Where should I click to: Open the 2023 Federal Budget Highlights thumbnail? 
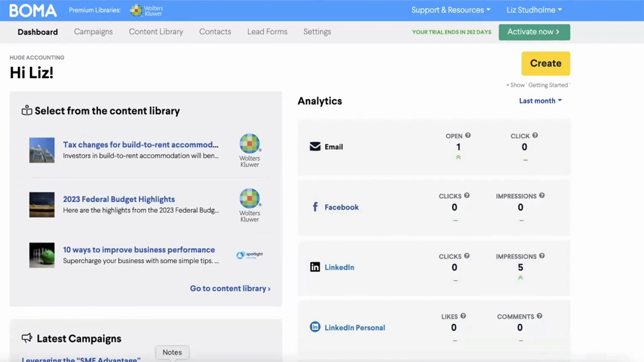(x=42, y=205)
